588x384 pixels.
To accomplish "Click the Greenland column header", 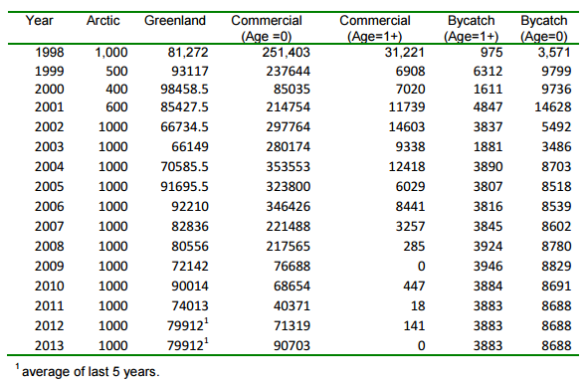I will pos(175,21).
